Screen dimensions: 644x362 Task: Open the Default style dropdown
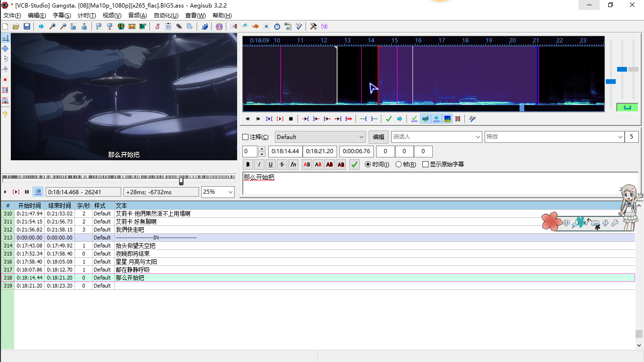click(320, 137)
